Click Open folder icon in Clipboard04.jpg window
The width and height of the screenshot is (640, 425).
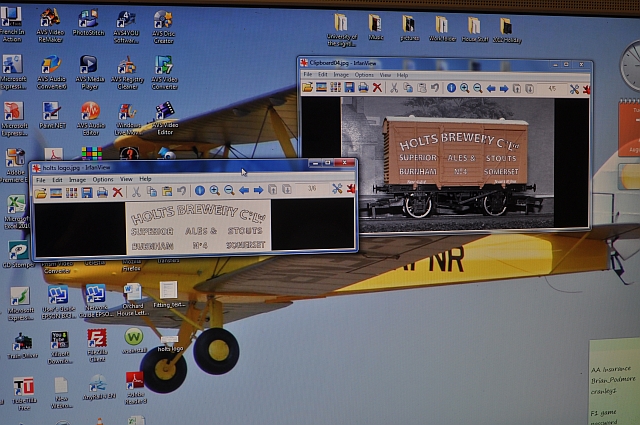307,87
